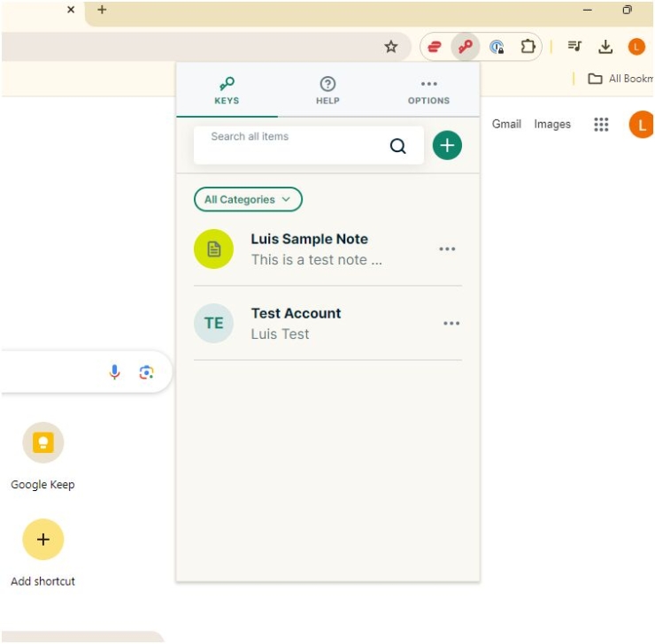Open more options for Luis Sample Note
The height and width of the screenshot is (644, 655).
447,249
